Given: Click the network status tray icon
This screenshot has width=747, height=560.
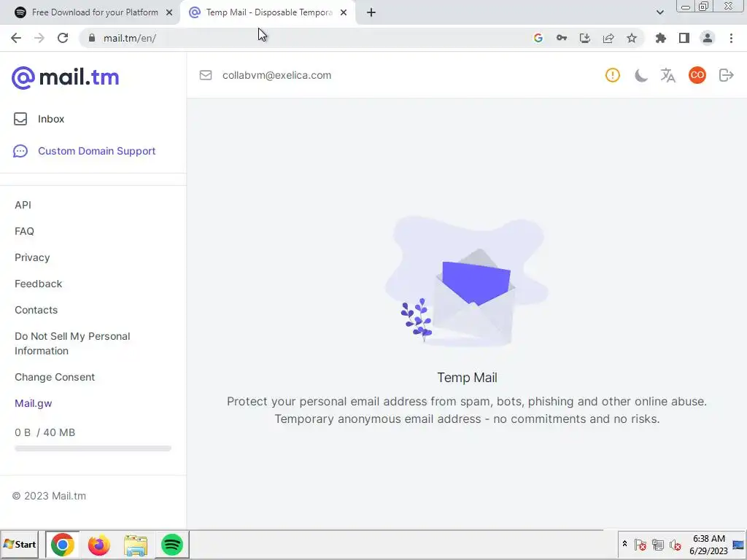Looking at the screenshot, I should [x=658, y=544].
